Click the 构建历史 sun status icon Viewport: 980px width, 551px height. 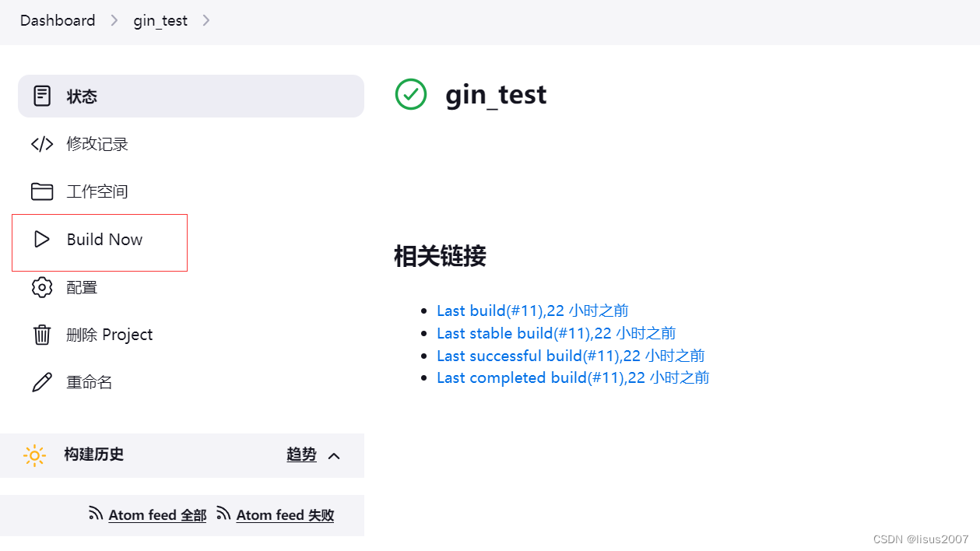click(x=34, y=455)
